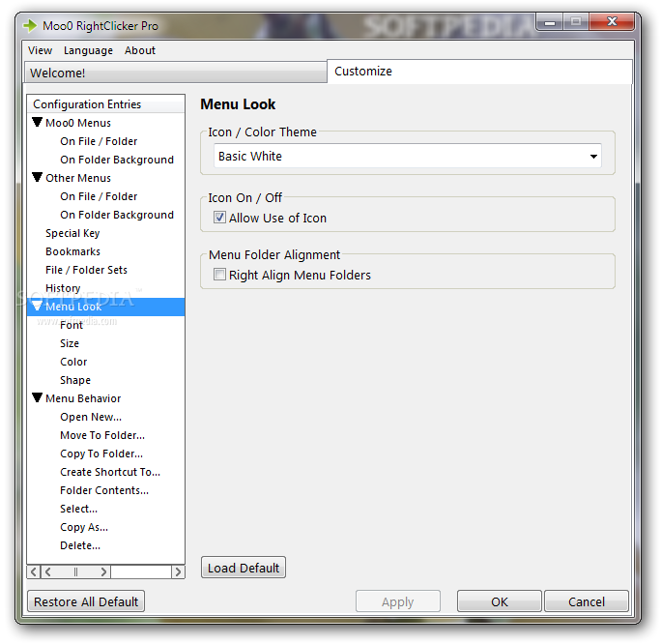Uncheck Allow Use of Icon
Viewport: 661px width, 644px height.
coord(219,218)
